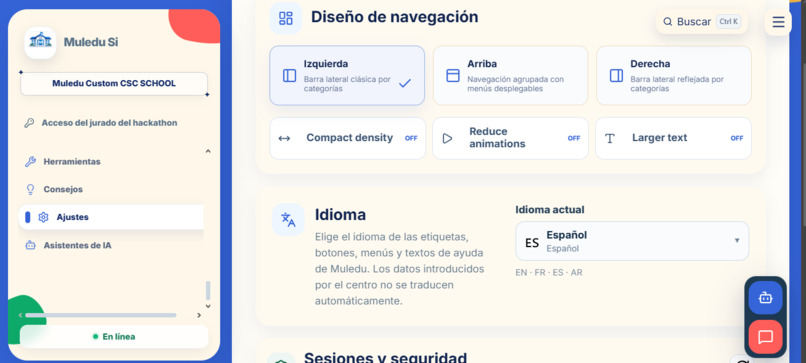Viewport: 806px width, 363px height.
Task: Click the translate icon beside Idioma
Action: (x=288, y=220)
